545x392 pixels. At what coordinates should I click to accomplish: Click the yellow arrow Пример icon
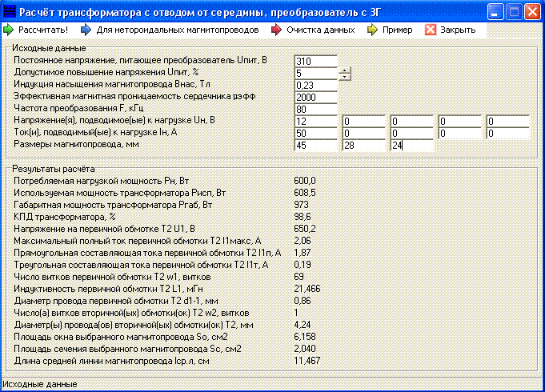(x=372, y=30)
